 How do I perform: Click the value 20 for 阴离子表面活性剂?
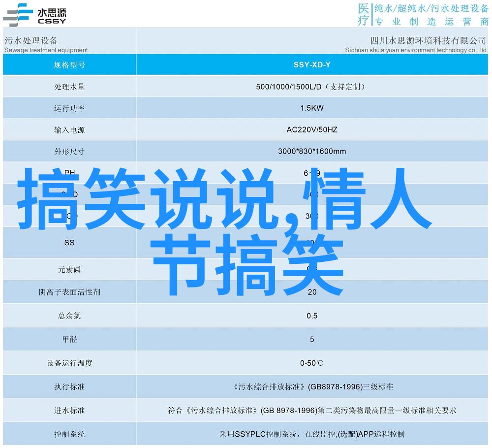click(312, 292)
